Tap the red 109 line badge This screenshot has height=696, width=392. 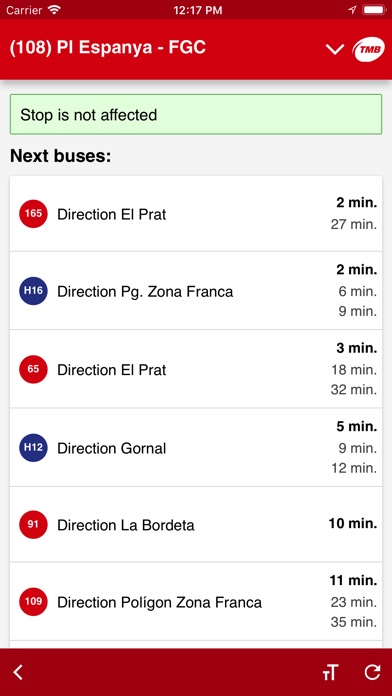coord(33,602)
